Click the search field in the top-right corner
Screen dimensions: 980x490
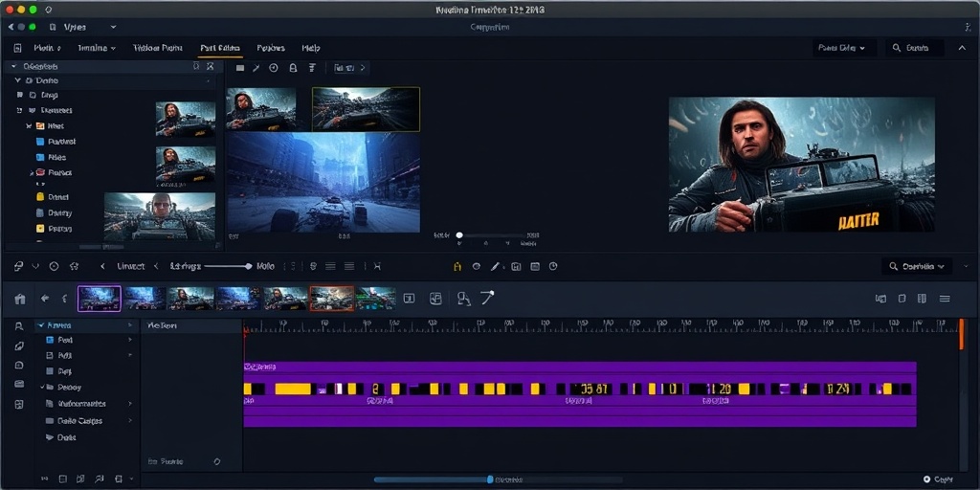tap(915, 48)
